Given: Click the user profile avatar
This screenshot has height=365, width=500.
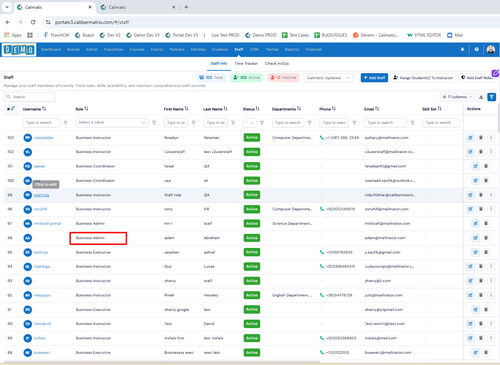Looking at the screenshot, I should coord(491,49).
